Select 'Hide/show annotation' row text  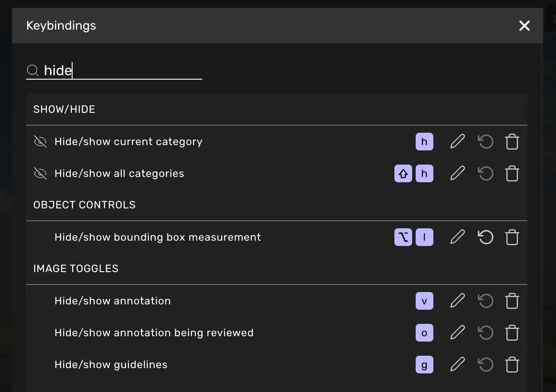pos(112,301)
